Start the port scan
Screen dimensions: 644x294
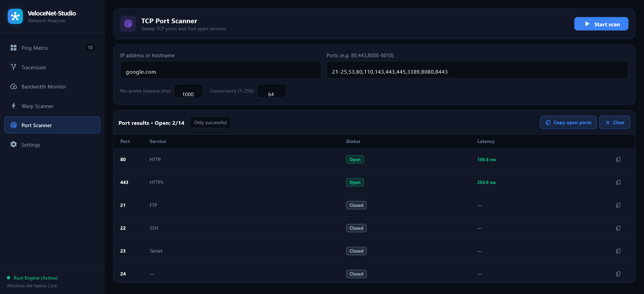[x=601, y=24]
